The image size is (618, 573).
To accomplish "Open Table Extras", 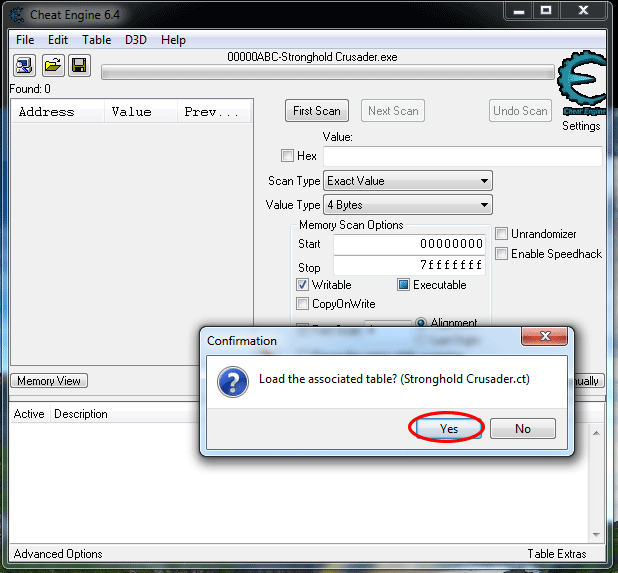I will (557, 554).
